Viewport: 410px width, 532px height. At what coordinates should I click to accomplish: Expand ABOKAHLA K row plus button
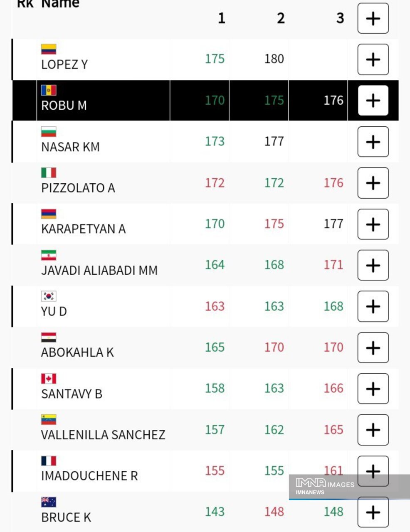[373, 347]
